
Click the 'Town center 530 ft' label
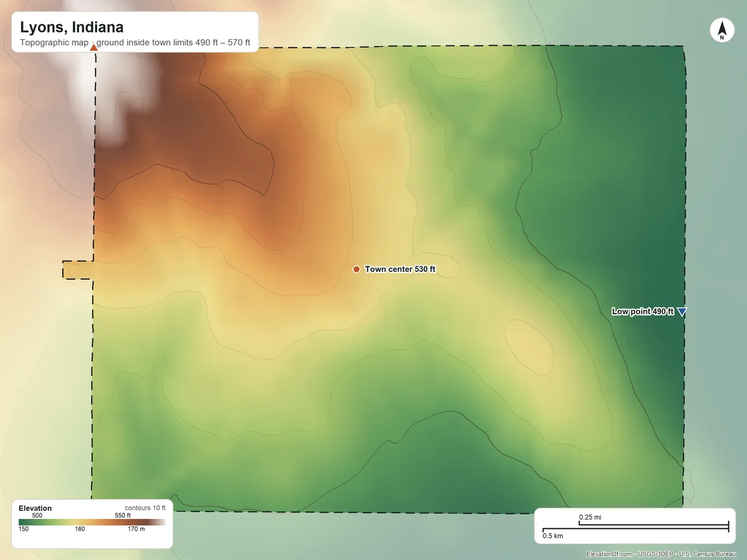pos(400,269)
